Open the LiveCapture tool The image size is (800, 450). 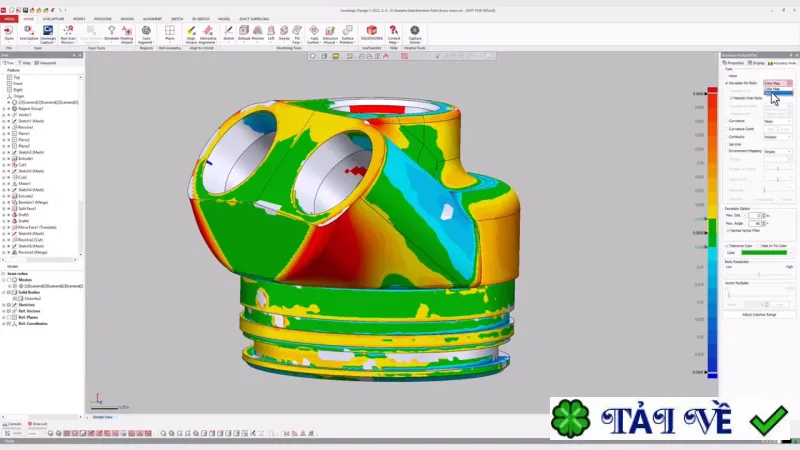coord(29,34)
